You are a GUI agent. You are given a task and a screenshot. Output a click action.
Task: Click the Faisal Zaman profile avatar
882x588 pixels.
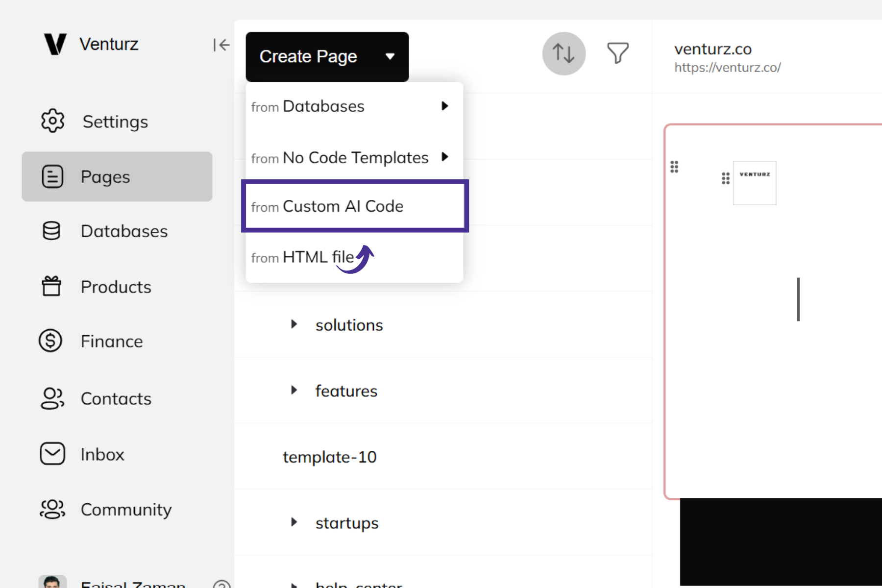click(x=52, y=582)
